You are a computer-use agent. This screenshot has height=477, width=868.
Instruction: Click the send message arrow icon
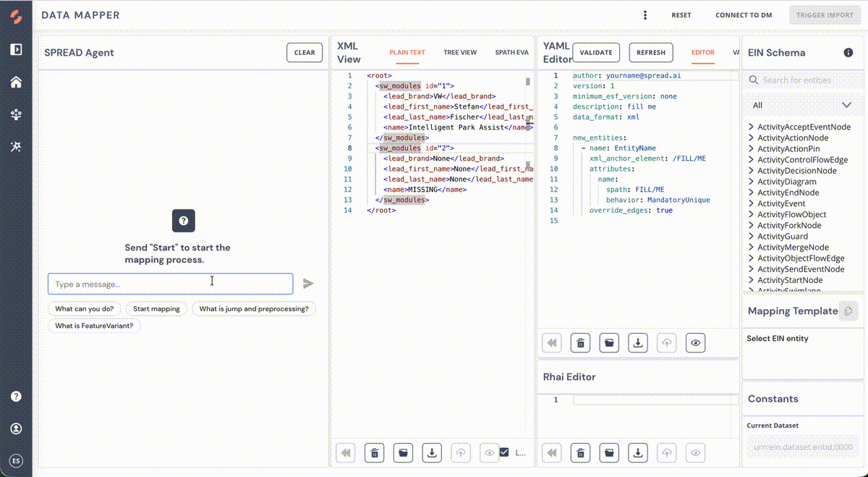309,284
